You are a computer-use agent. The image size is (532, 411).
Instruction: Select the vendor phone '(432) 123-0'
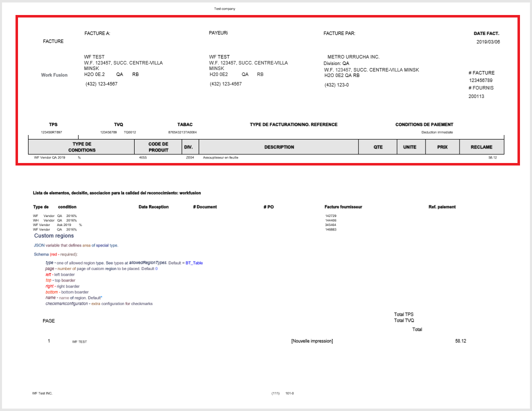pos(336,84)
